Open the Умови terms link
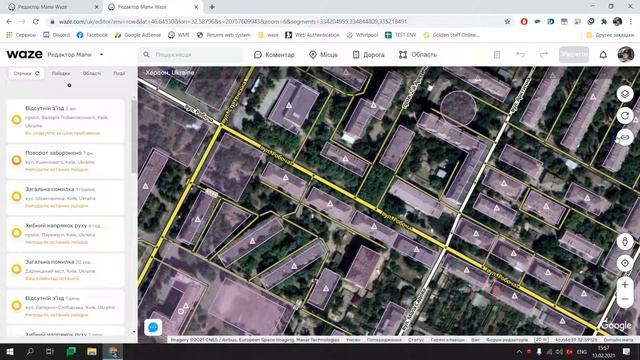 (x=353, y=340)
